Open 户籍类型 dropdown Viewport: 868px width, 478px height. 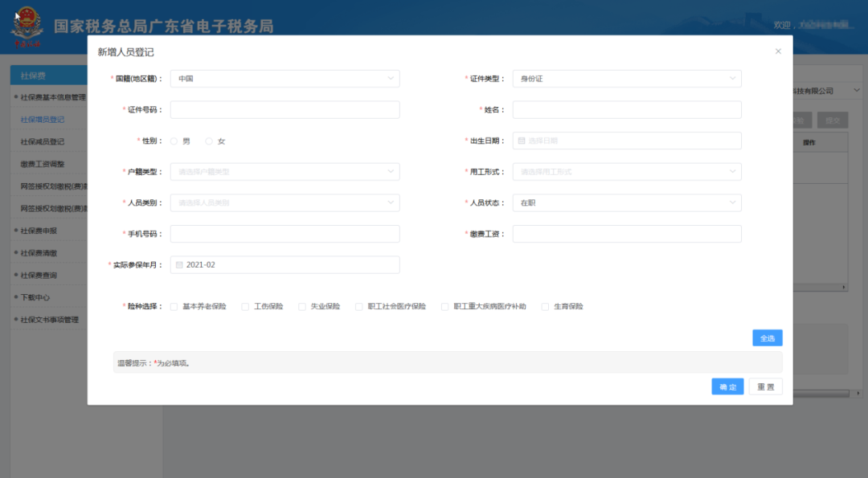(285, 171)
